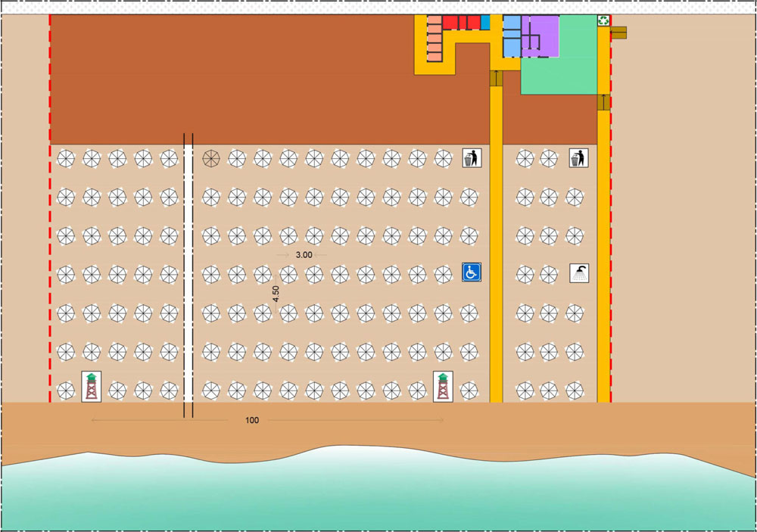Click the "100" width dimension label
This screenshot has height=532, width=757.
pos(252,420)
